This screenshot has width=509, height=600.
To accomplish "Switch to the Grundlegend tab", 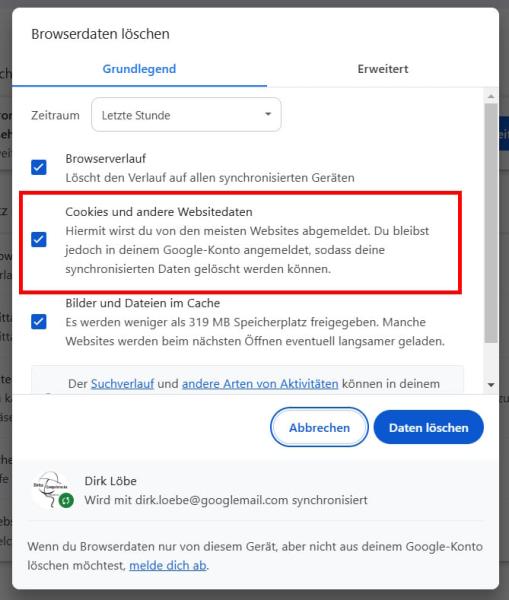I will (139, 69).
